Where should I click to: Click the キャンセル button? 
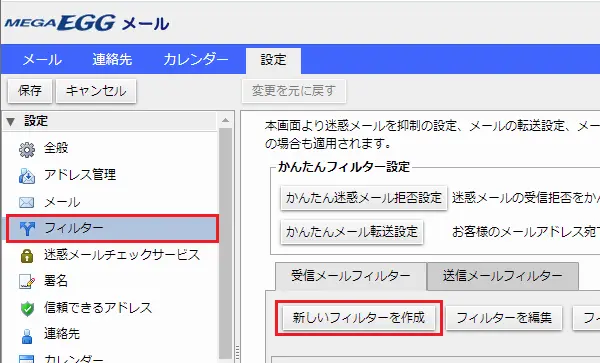[96, 91]
